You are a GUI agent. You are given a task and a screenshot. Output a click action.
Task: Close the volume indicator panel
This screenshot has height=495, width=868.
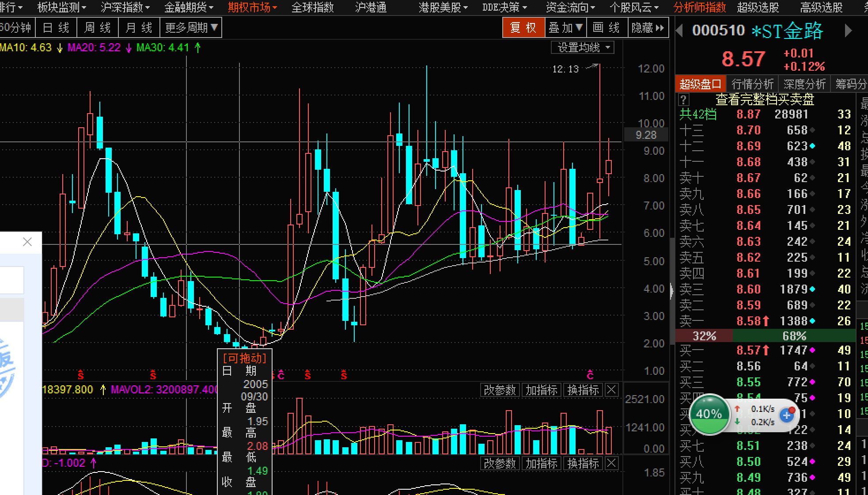click(611, 390)
